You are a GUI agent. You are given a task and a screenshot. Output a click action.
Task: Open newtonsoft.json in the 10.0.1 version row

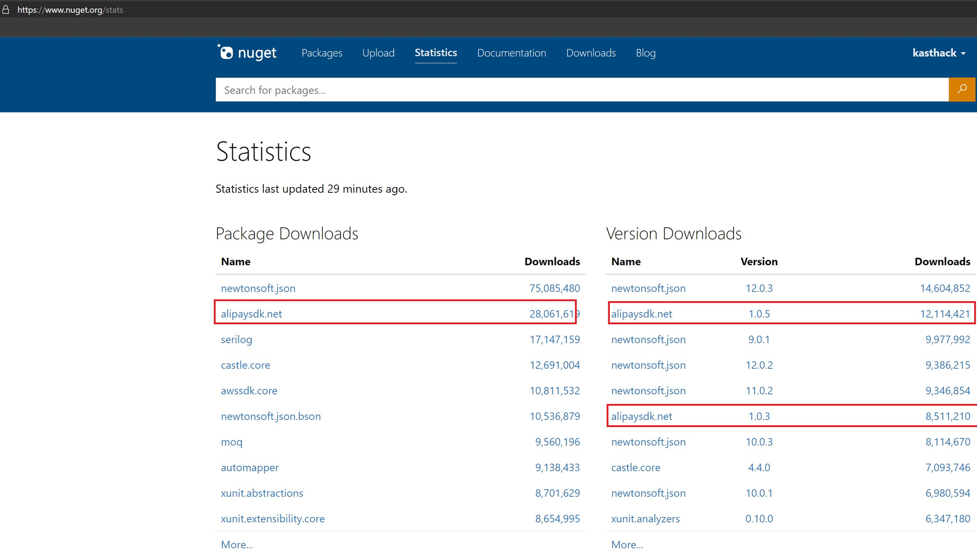[x=648, y=493]
